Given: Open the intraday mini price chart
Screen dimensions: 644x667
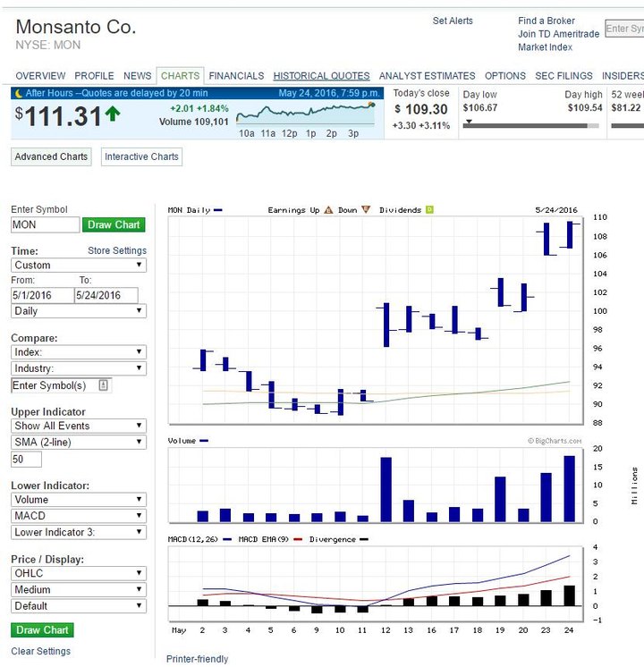Looking at the screenshot, I should pos(306,114).
